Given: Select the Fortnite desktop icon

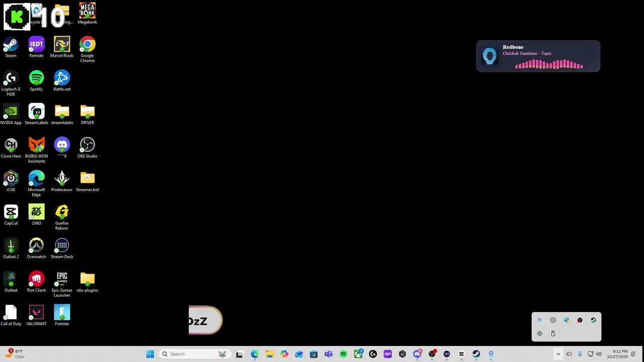Looking at the screenshot, I should pyautogui.click(x=62, y=315).
